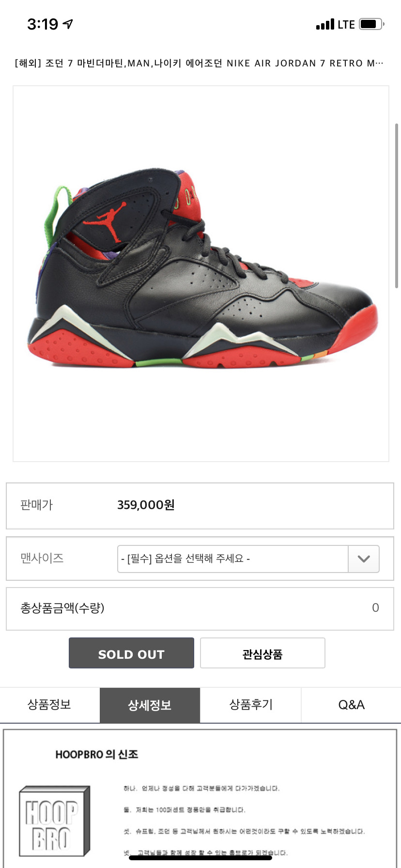Screen dimensions: 401x868
Task: Switch to the 상품정보 tab
Action: [49, 705]
